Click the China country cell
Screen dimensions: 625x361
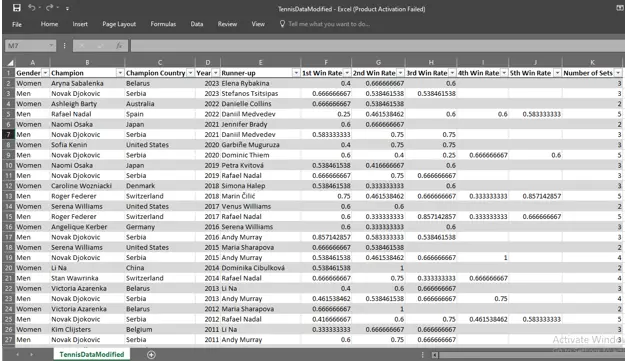(160, 268)
